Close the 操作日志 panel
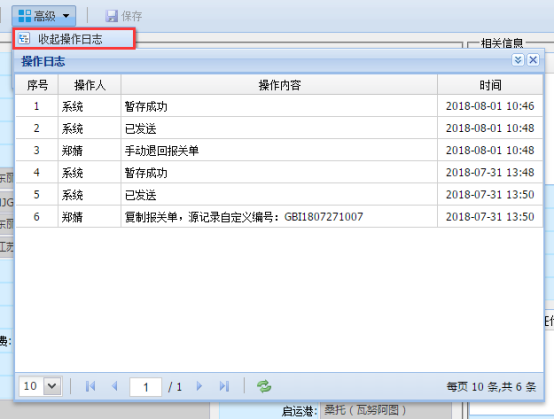This screenshot has height=420, width=554. (533, 60)
